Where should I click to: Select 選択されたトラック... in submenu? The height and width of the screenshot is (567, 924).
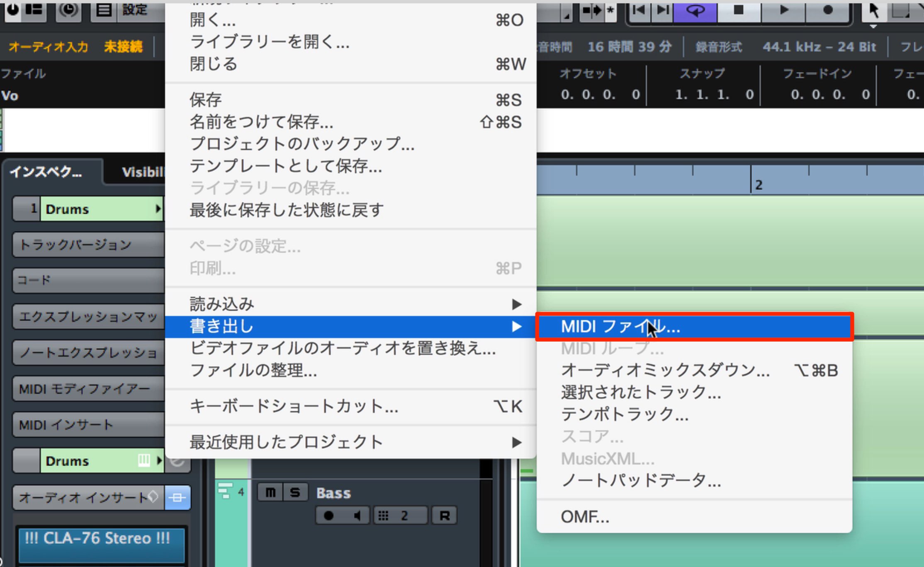[694, 392]
